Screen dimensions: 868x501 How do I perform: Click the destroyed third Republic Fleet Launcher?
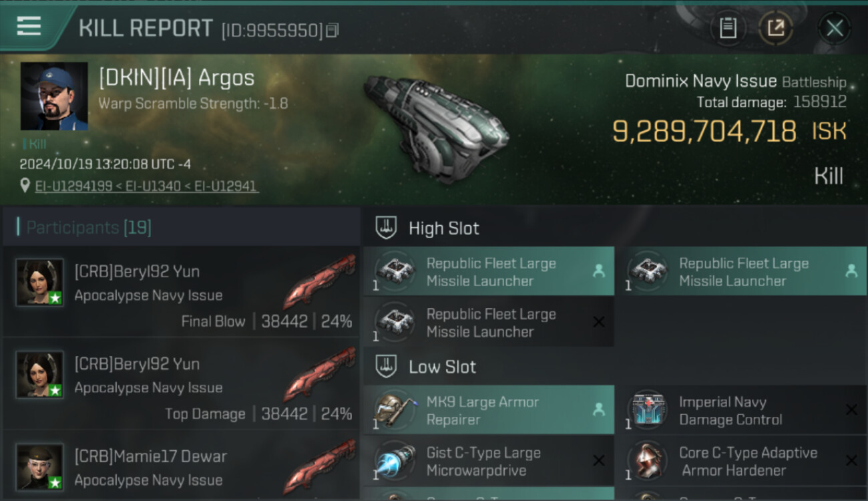489,322
